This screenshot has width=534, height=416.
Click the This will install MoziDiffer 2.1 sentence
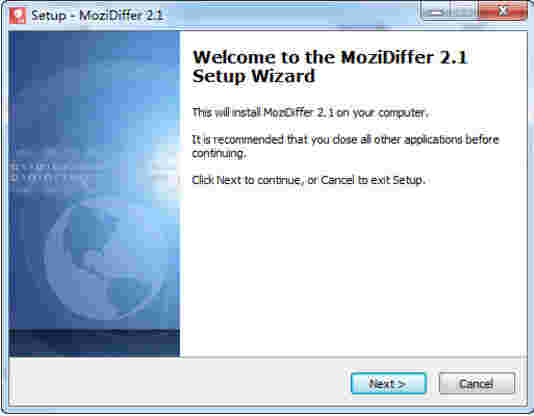click(x=310, y=112)
